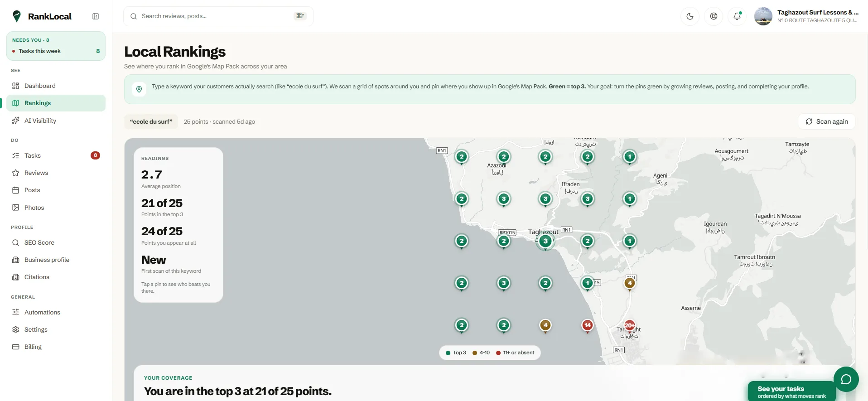This screenshot has width=868, height=401.
Task: Click the Local Rankings heading
Action: tap(175, 52)
